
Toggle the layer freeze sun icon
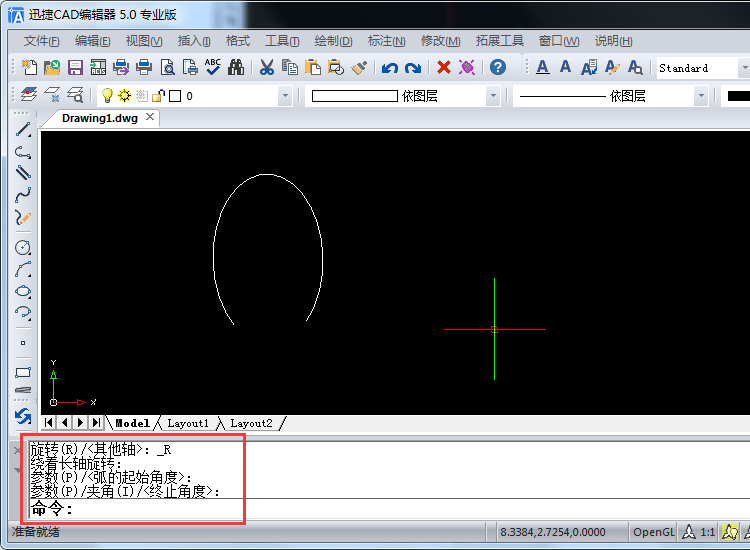click(124, 96)
